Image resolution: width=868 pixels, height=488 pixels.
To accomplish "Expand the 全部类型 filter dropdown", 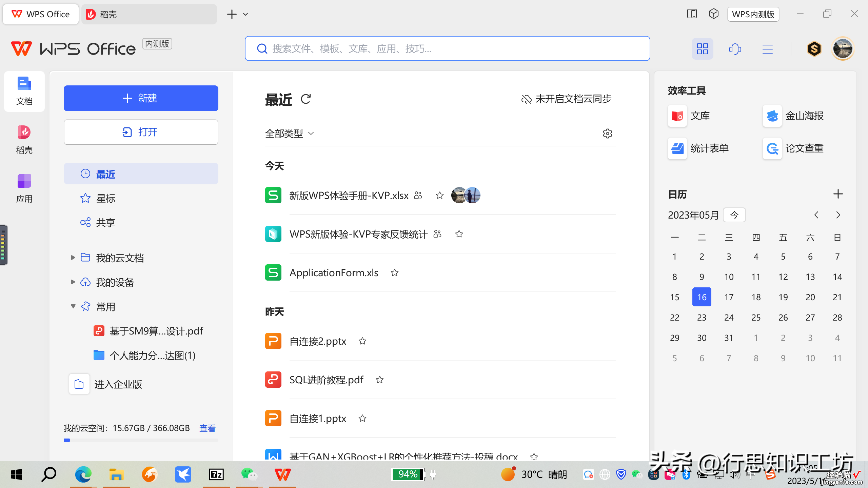I will tap(290, 134).
